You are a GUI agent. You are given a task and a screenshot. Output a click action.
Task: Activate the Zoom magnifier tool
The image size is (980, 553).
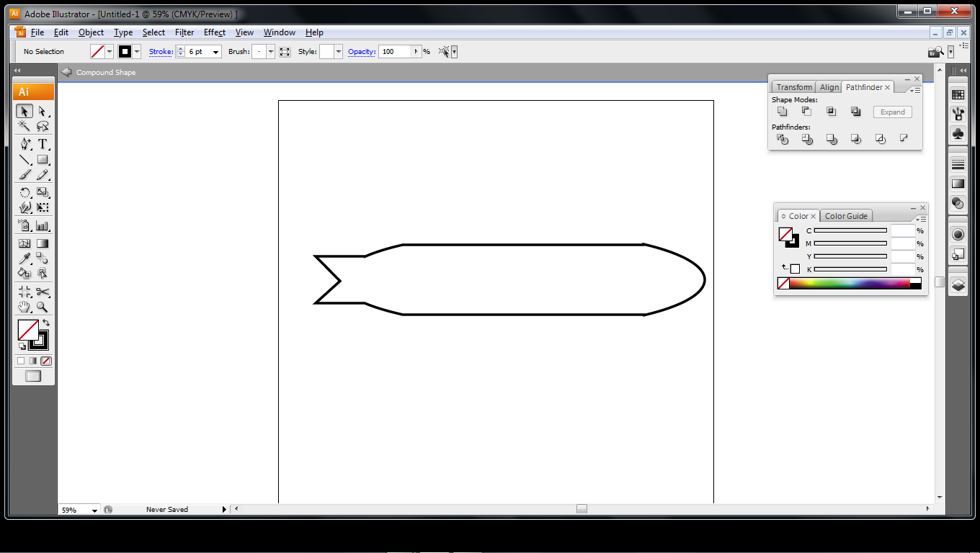(x=43, y=307)
